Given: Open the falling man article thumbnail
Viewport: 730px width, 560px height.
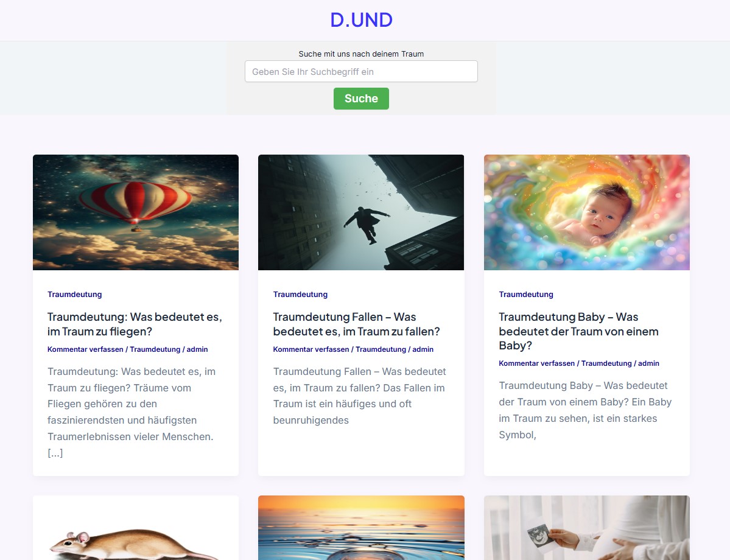Looking at the screenshot, I should (x=361, y=212).
